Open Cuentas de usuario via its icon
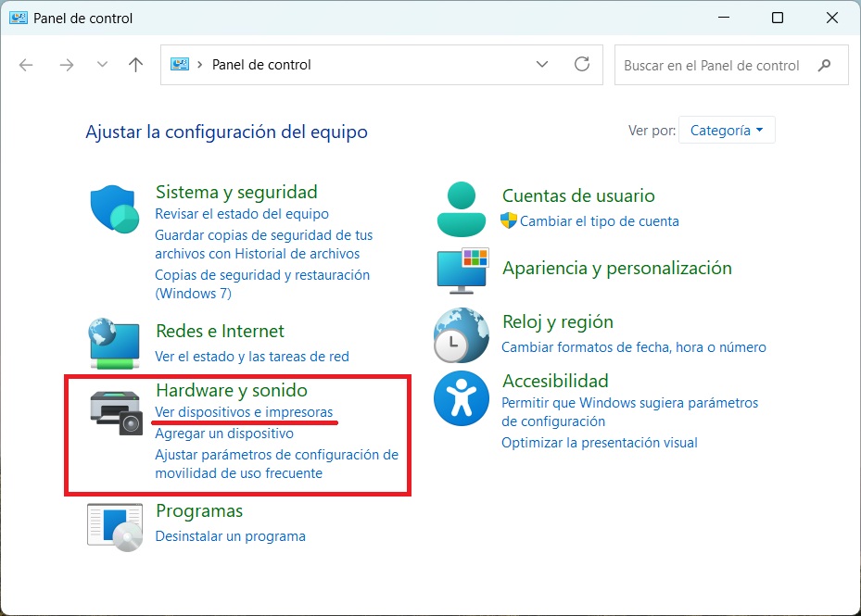Viewport: 861px width, 616px height. (x=461, y=206)
